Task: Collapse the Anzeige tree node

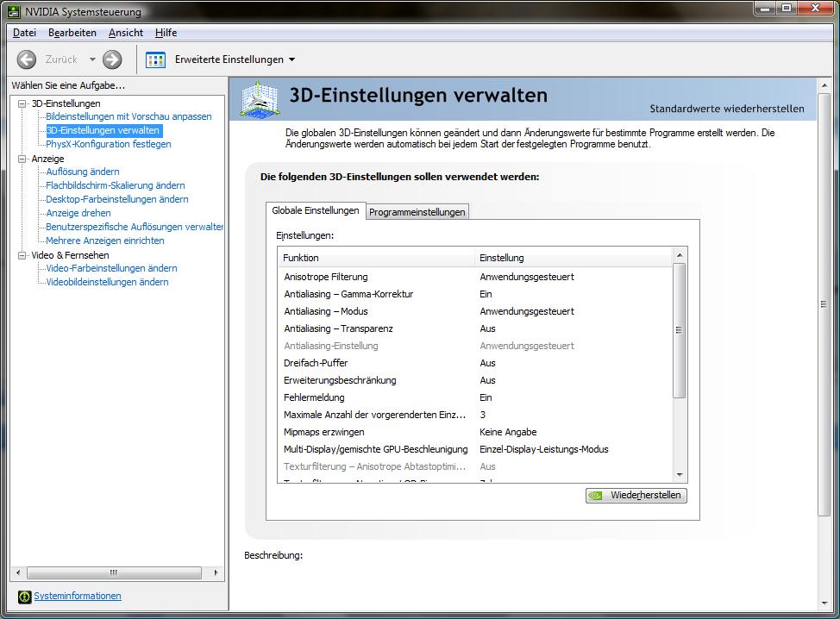Action: [22, 159]
